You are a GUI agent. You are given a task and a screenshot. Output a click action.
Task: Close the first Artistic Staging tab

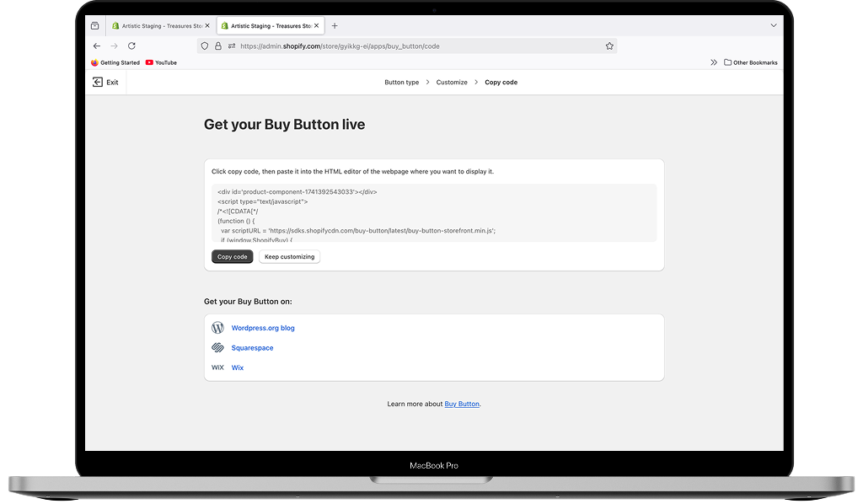pos(207,26)
